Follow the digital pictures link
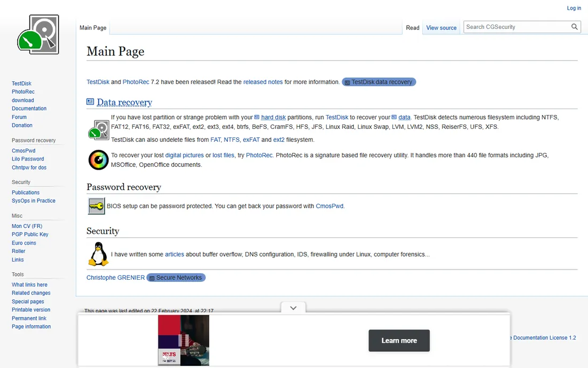The width and height of the screenshot is (588, 368). [184, 155]
